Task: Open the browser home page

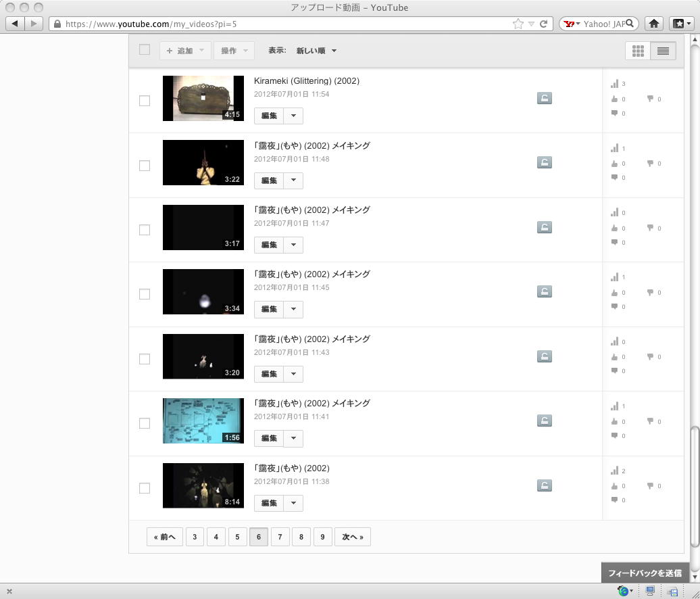Action: [654, 24]
